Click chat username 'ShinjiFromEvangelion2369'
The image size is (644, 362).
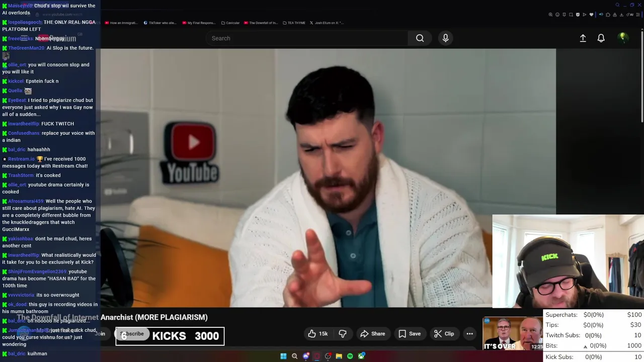coord(37,271)
